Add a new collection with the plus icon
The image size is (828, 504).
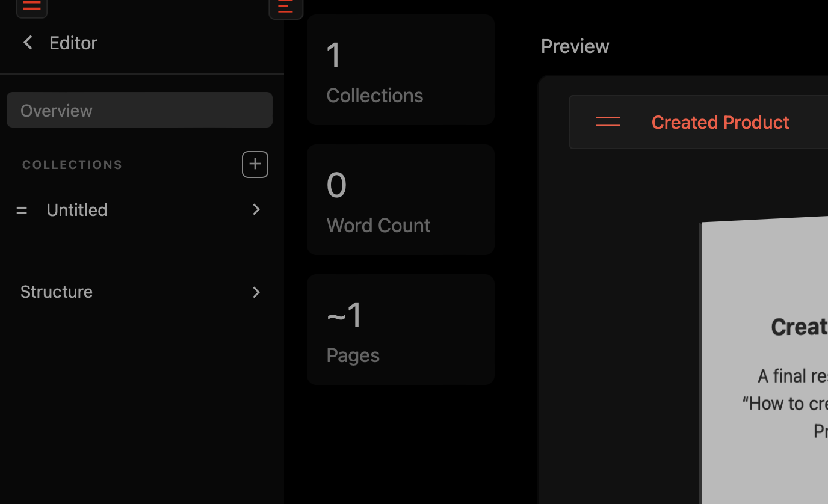click(255, 164)
